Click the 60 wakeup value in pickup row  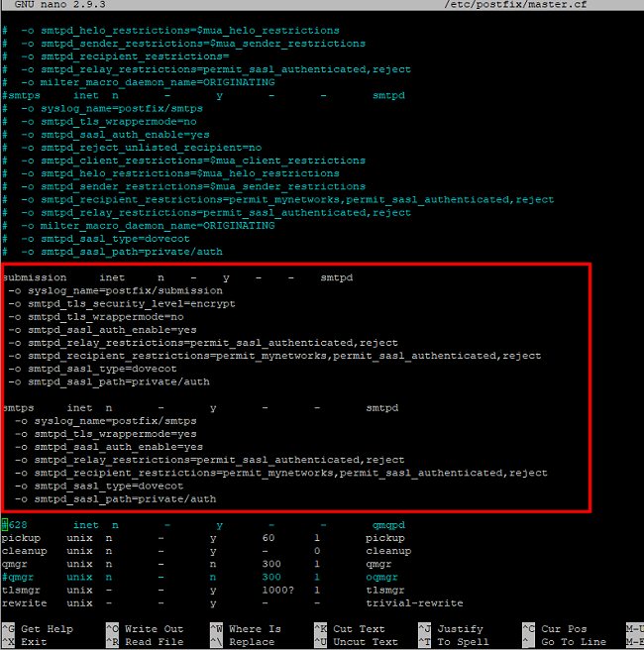[268, 538]
